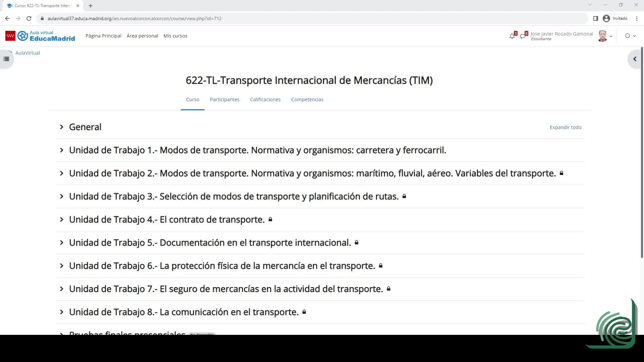Open the accessibility settings gear dropdown
This screenshot has height=362, width=644.
[630, 36]
